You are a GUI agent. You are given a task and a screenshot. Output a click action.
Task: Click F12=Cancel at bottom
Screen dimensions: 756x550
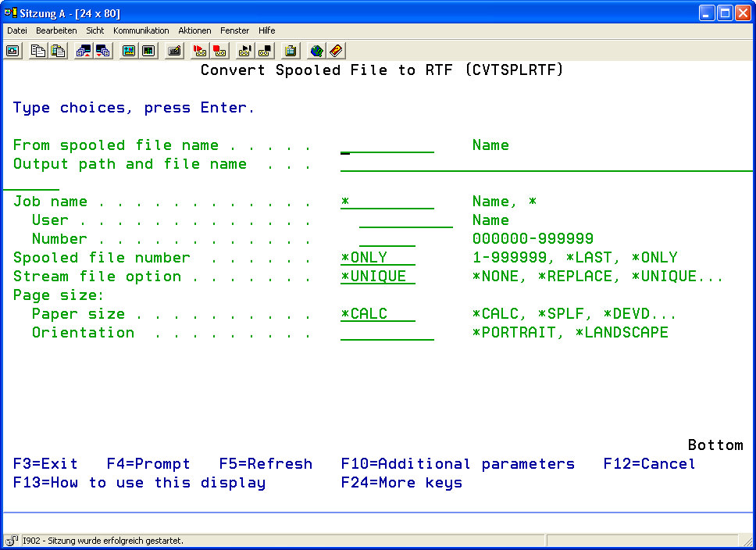pyautogui.click(x=648, y=464)
